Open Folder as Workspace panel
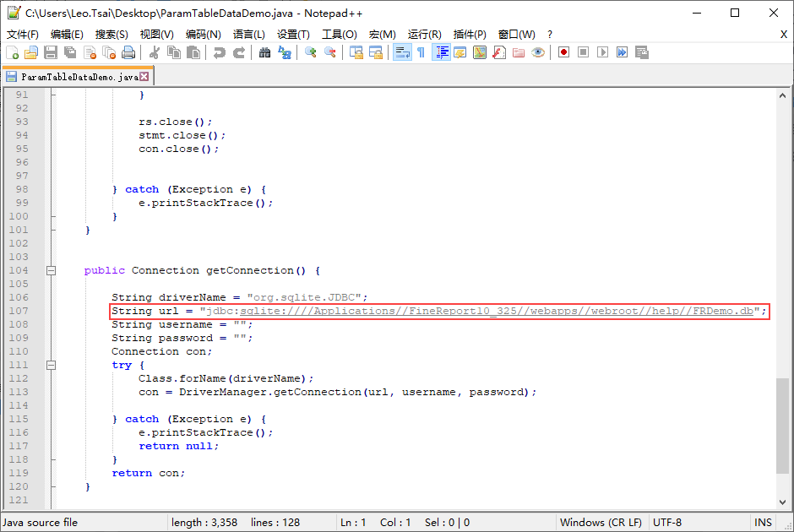Screen dimensions: 794x532 click(519, 52)
